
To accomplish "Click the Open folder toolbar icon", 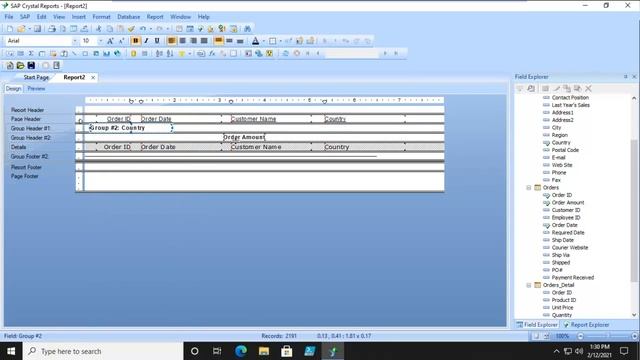I will pyautogui.click(x=21, y=29).
